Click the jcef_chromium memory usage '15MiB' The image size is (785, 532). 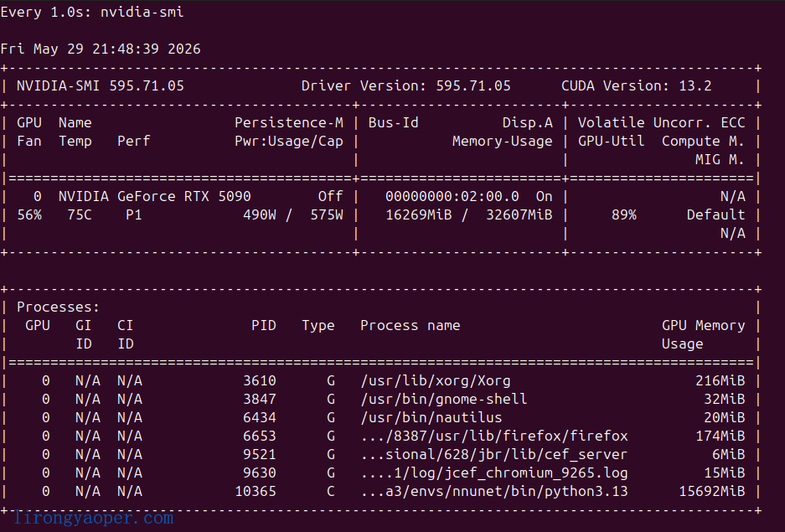[x=725, y=473]
